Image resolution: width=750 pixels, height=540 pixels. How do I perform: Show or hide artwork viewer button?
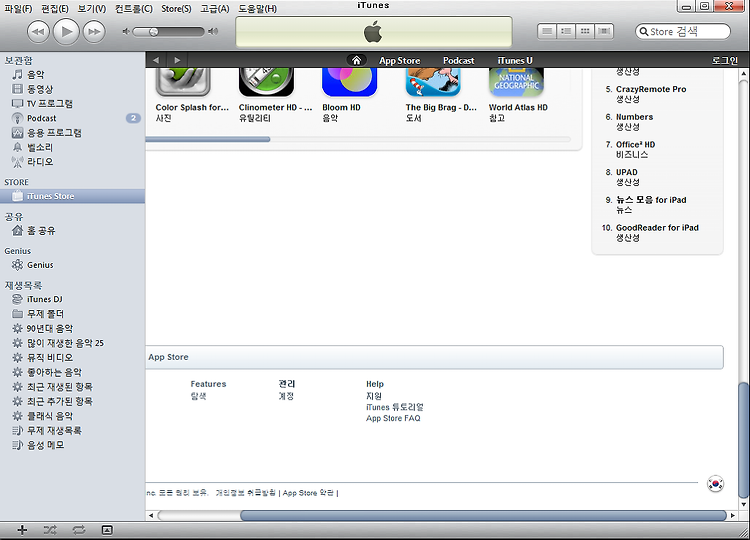click(108, 530)
